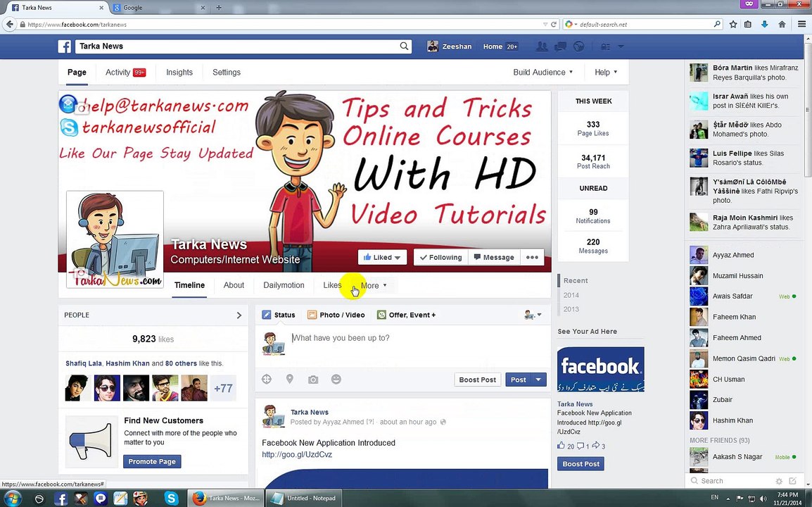Select the Likes tab

(x=332, y=285)
